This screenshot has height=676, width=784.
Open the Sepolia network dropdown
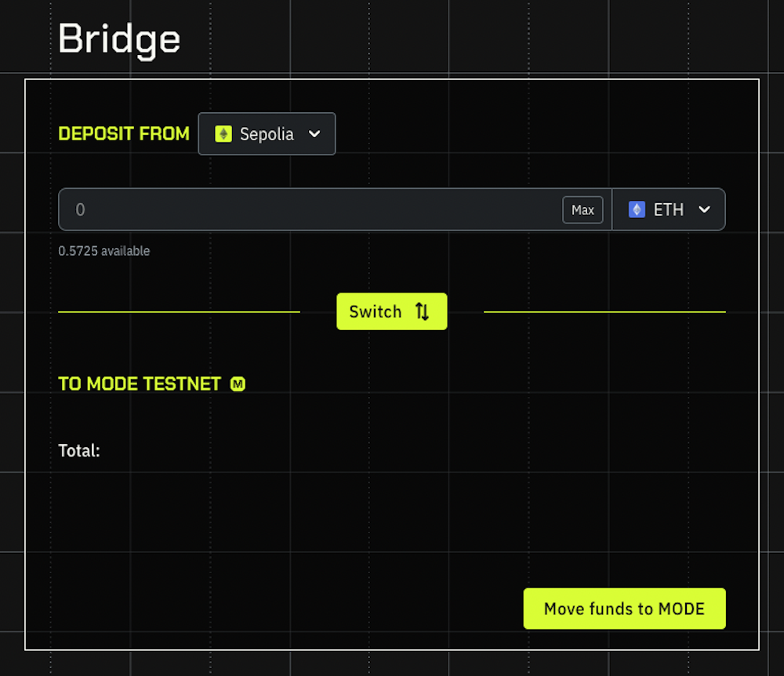tap(267, 133)
